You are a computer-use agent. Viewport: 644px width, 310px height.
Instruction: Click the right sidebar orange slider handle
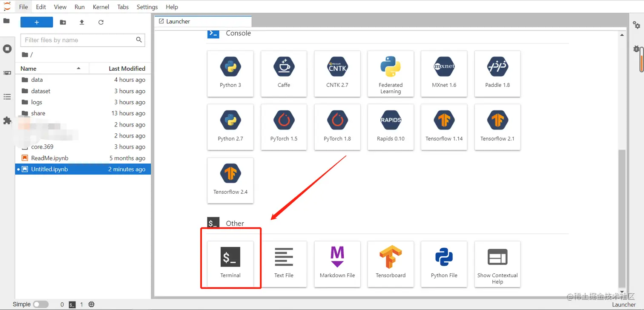[x=641, y=60]
